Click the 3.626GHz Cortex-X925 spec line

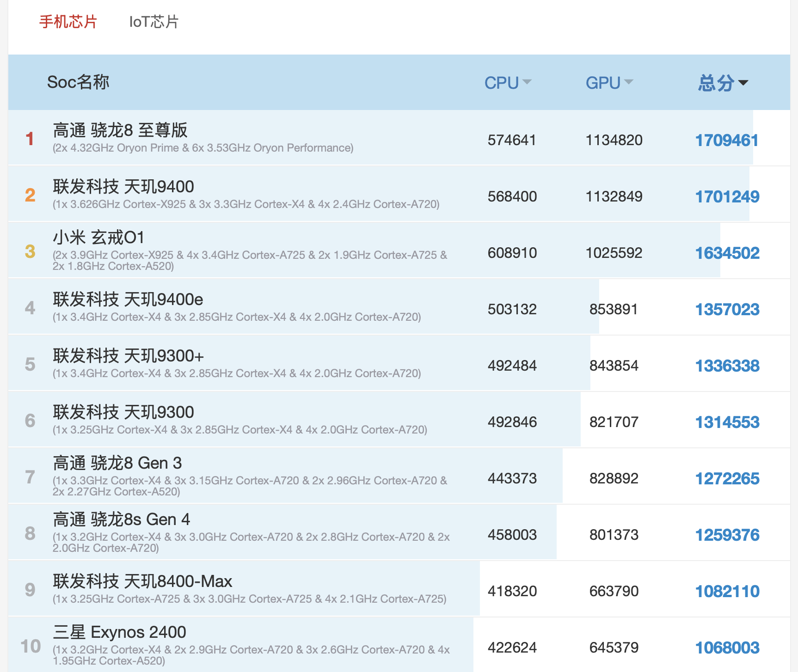(246, 204)
